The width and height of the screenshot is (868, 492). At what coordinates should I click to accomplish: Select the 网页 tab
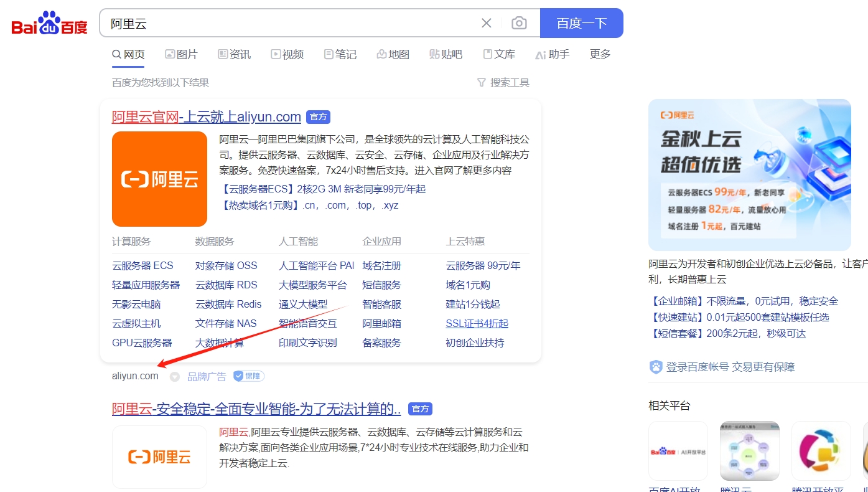tap(128, 54)
